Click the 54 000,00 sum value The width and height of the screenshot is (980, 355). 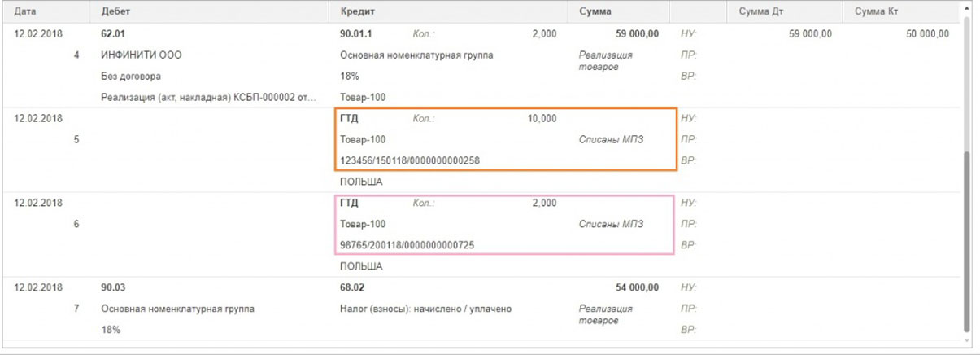click(635, 287)
